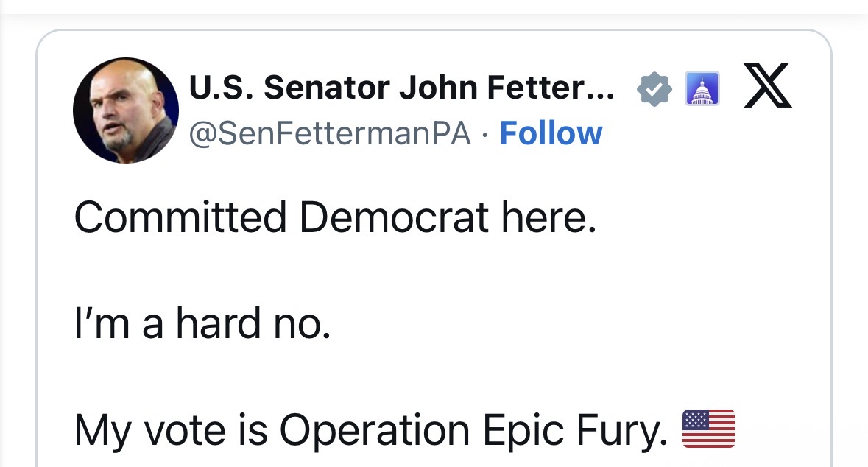Viewport: 868px width, 467px height.
Task: Click 'My vote is Operation Epic Fury.' text
Action: pos(371,430)
